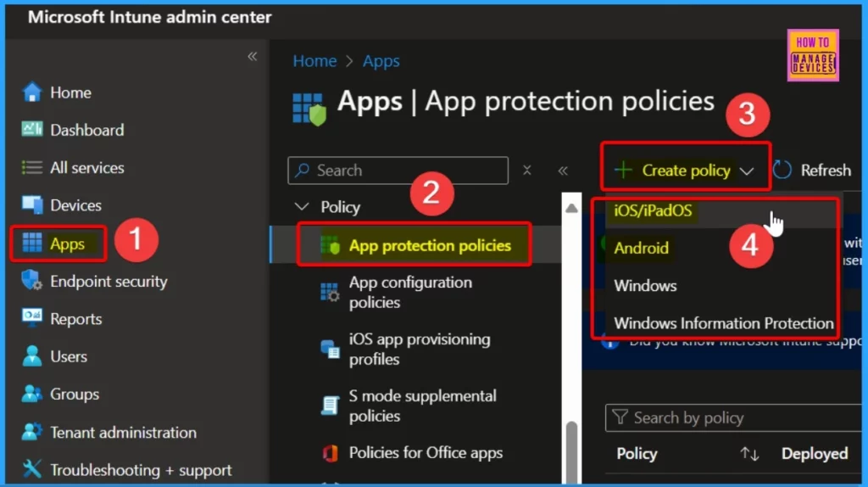Screen dimensions: 868x487
Task: Click the Troubleshooting + support wrench icon
Action: (32, 469)
